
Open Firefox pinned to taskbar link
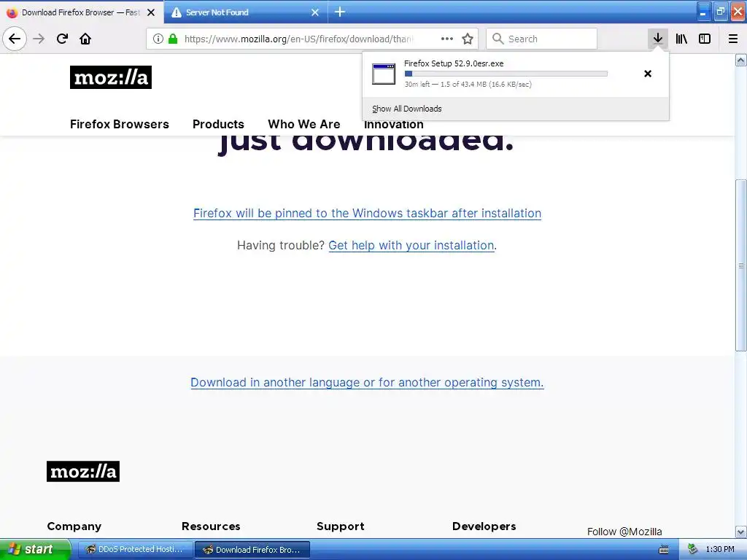367,214
